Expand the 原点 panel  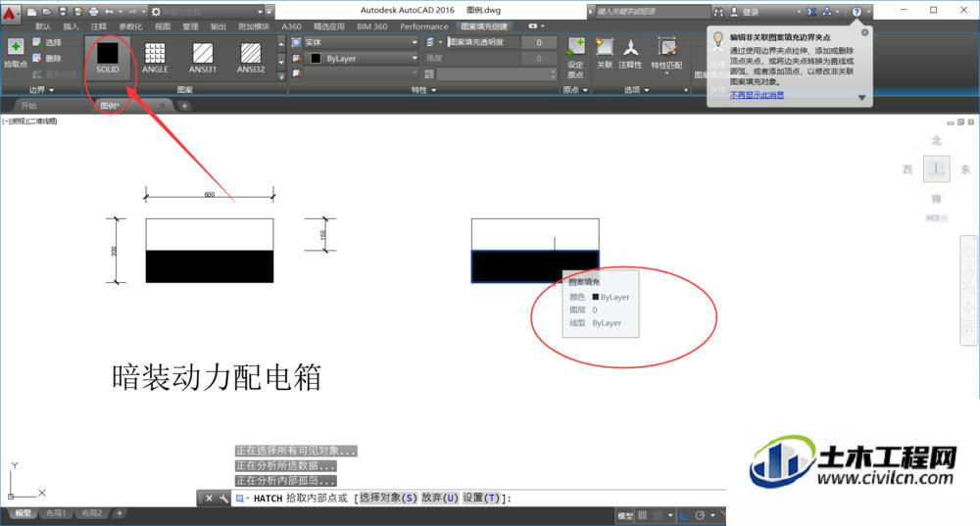[575, 90]
